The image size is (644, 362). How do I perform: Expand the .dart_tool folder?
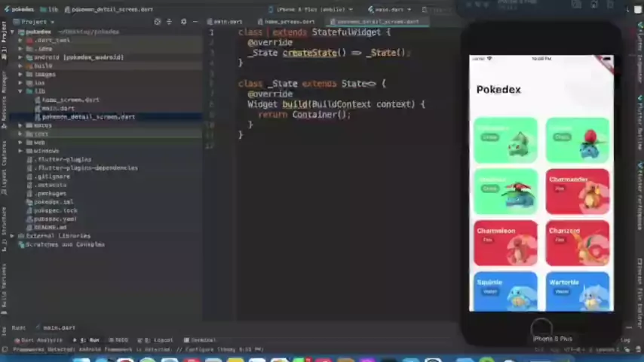pos(20,40)
